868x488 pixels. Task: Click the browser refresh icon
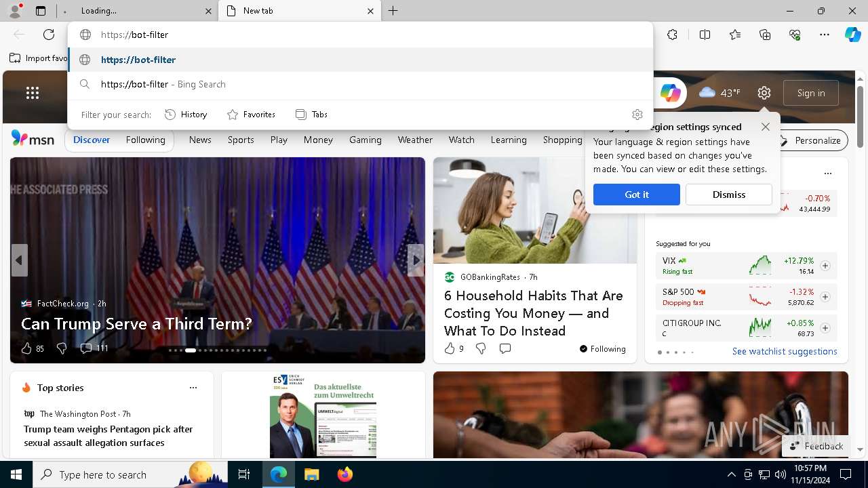tap(49, 35)
